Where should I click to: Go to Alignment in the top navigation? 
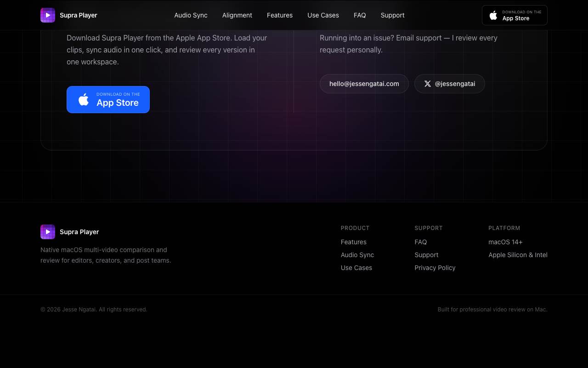tap(237, 15)
